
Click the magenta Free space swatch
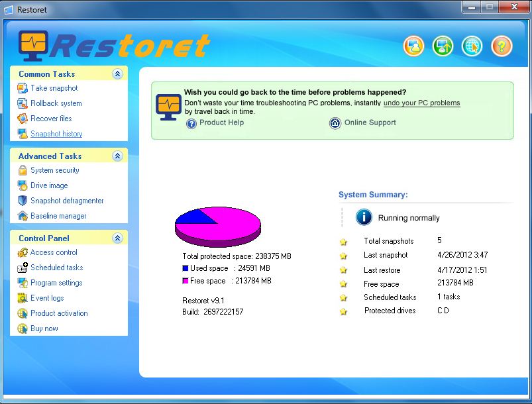point(186,281)
